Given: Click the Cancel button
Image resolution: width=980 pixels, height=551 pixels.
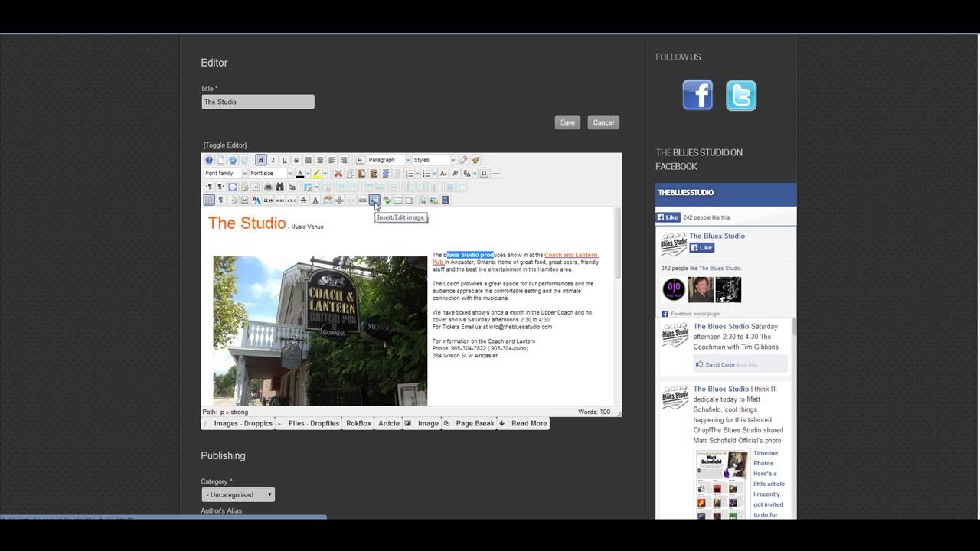Looking at the screenshot, I should [603, 122].
